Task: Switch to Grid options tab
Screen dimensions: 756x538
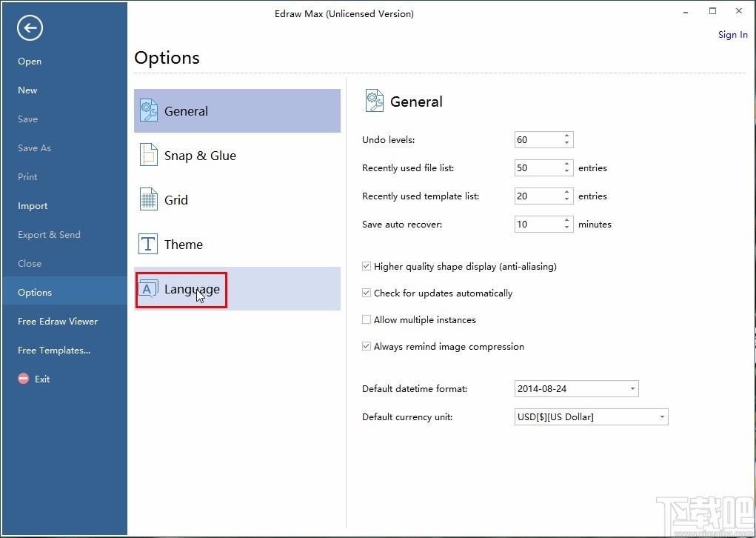Action: coord(237,199)
